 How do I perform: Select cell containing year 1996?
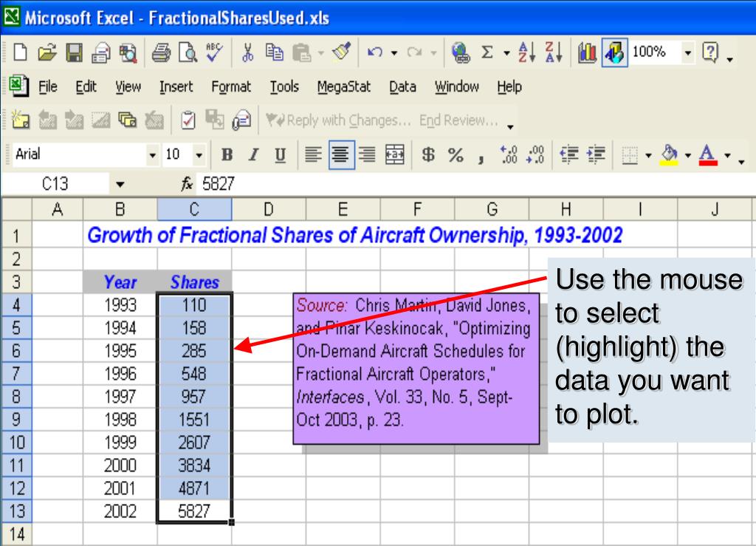120,374
